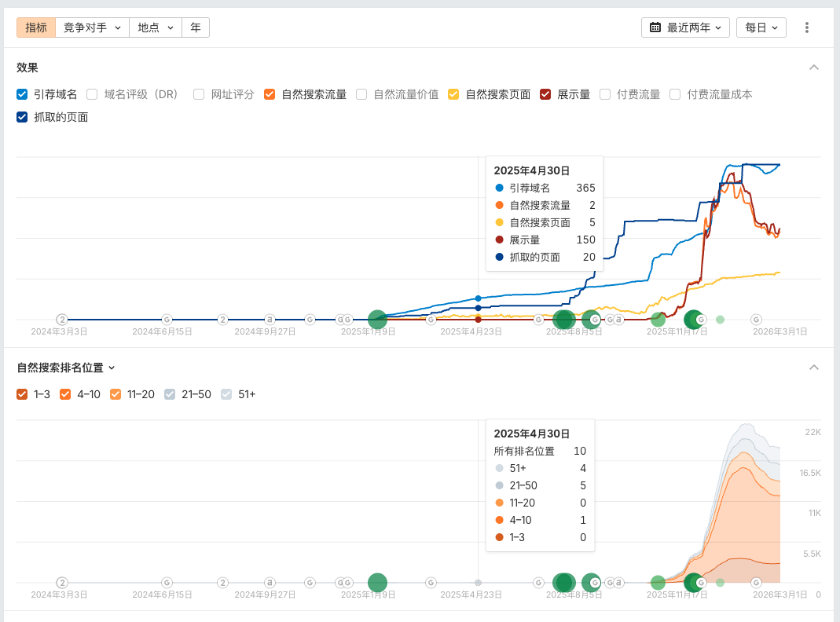Click the G marker above 2026年3月1日 in ranking chart
The image size is (840, 622).
[x=756, y=583]
